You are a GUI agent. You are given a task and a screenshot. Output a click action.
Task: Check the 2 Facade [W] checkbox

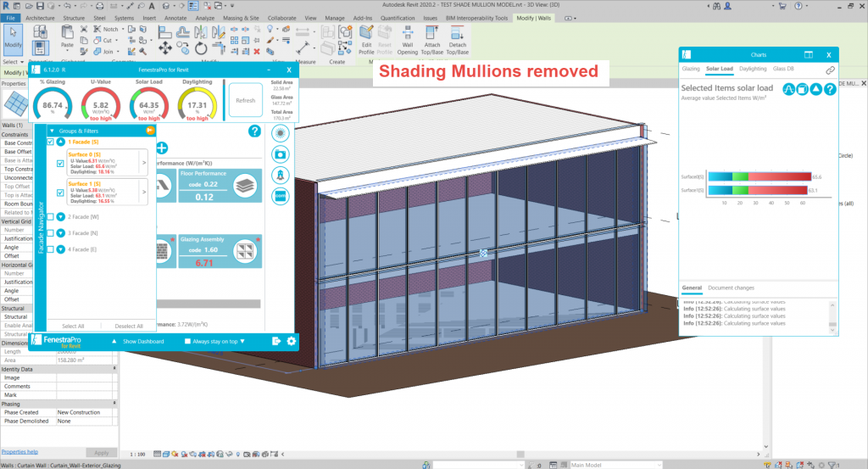coord(50,217)
